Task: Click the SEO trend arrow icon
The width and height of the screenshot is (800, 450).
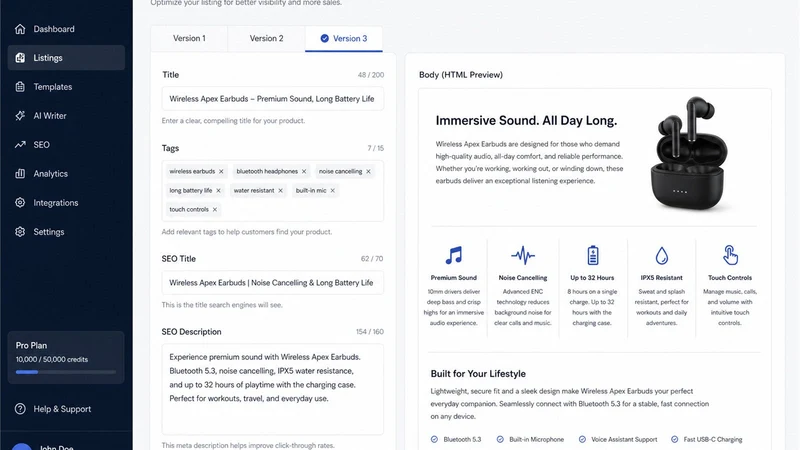Action: (x=20, y=145)
